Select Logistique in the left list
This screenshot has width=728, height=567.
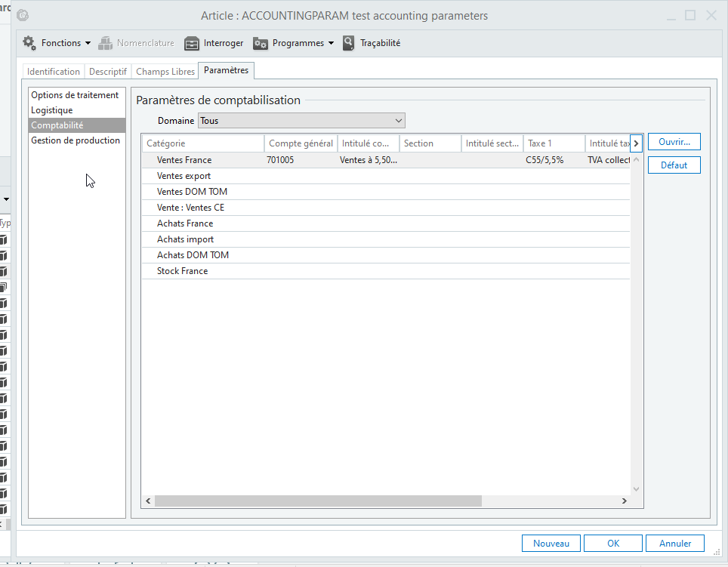[76, 110]
